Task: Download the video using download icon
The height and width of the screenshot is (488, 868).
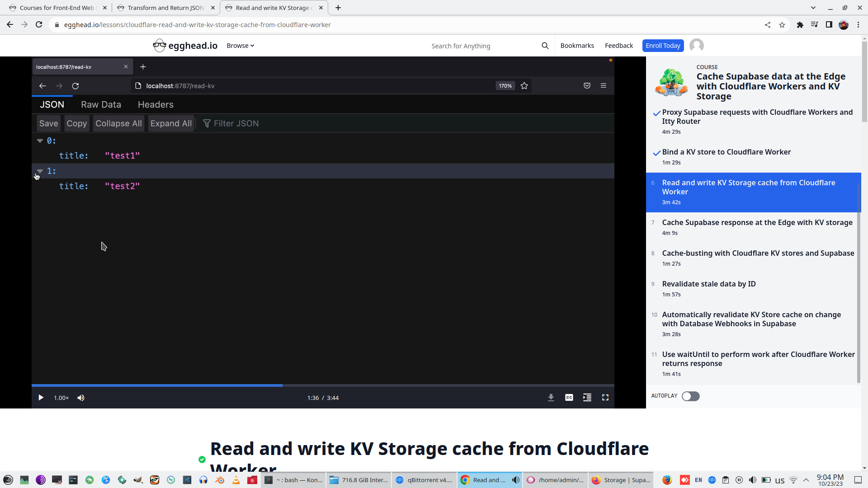Action: tap(551, 398)
